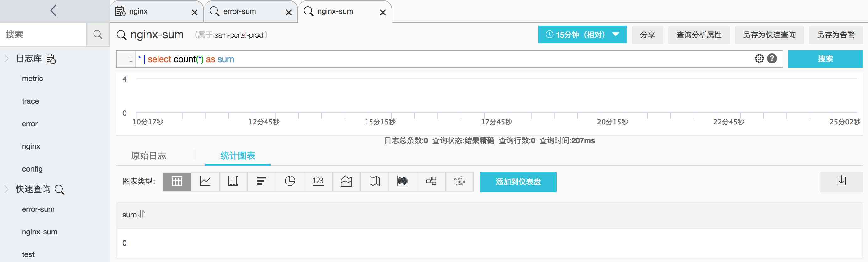This screenshot has height=262, width=868.
Task: Open the metric logstore
Action: point(32,79)
